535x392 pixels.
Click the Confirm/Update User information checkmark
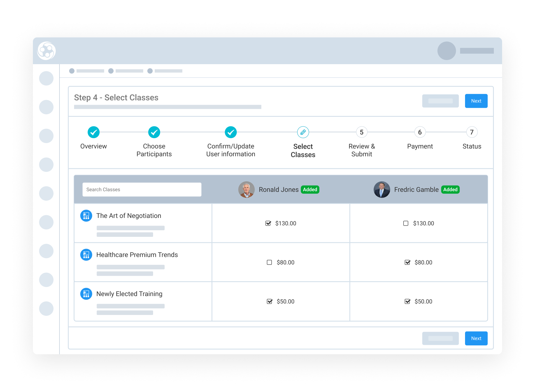tap(231, 132)
